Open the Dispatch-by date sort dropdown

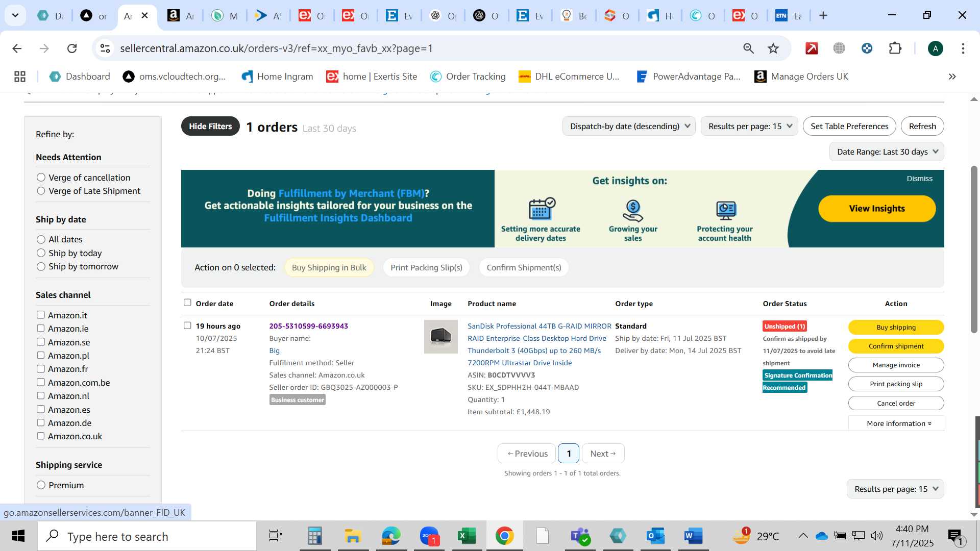pos(629,126)
